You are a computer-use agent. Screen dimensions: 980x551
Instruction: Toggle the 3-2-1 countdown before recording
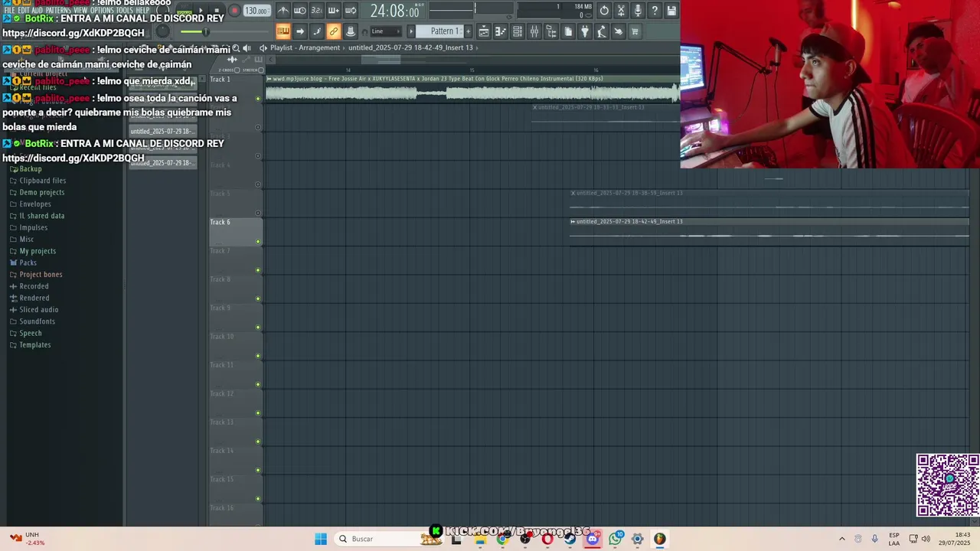[x=317, y=11]
